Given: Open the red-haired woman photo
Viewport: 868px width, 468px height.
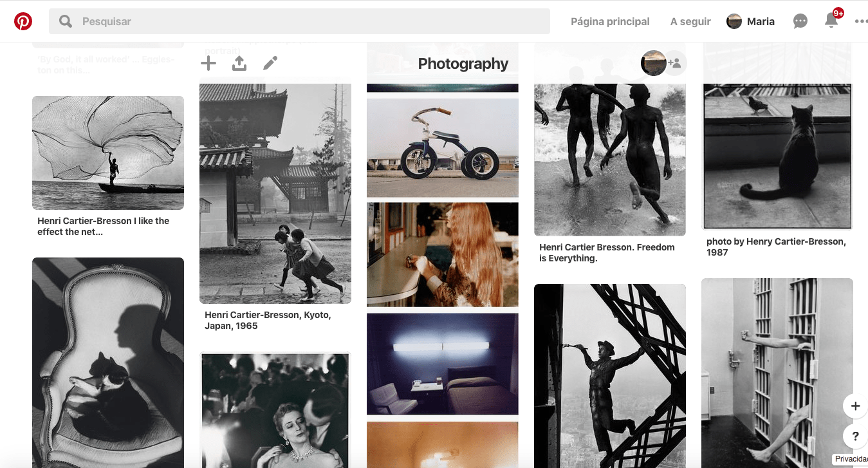Looking at the screenshot, I should [443, 254].
